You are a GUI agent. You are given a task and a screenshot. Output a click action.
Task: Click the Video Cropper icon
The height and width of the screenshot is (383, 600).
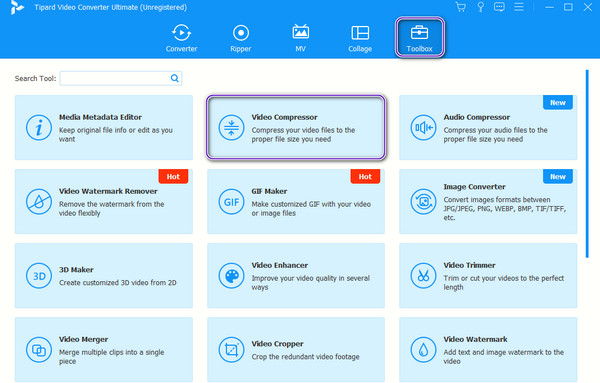coord(231,350)
